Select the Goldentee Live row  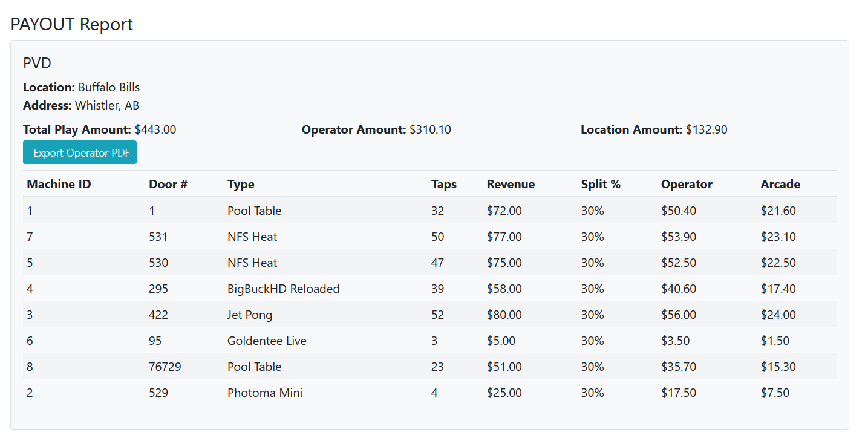pyautogui.click(x=267, y=341)
